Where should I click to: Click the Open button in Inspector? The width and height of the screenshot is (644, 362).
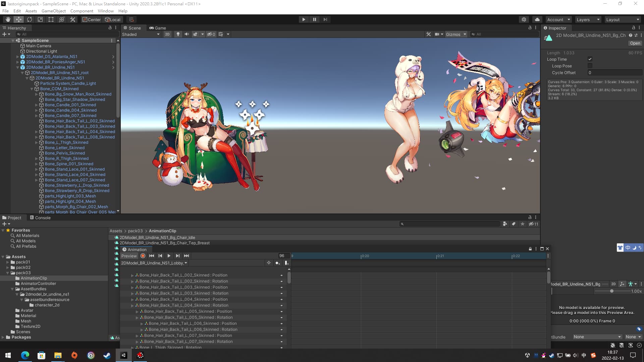tap(635, 43)
